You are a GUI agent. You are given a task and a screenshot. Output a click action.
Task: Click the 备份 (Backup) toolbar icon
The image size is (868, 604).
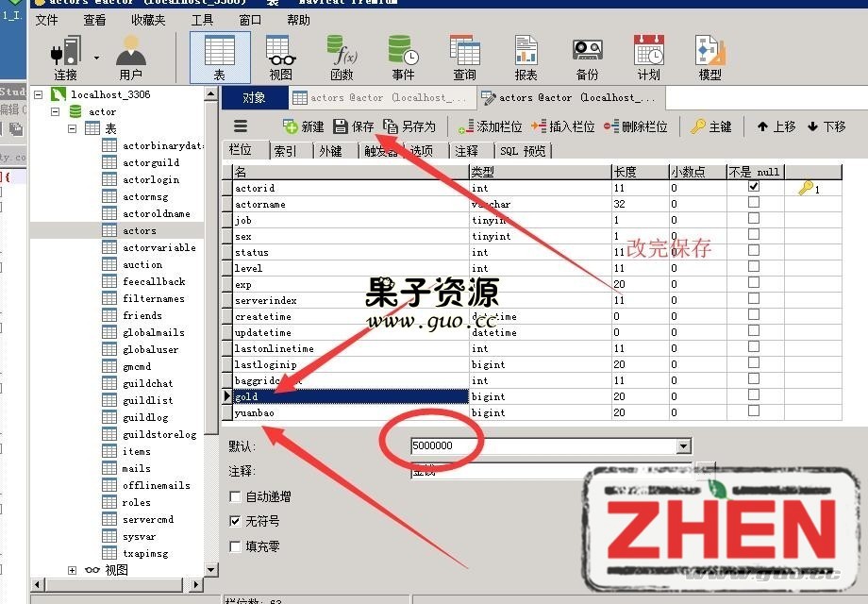point(587,57)
